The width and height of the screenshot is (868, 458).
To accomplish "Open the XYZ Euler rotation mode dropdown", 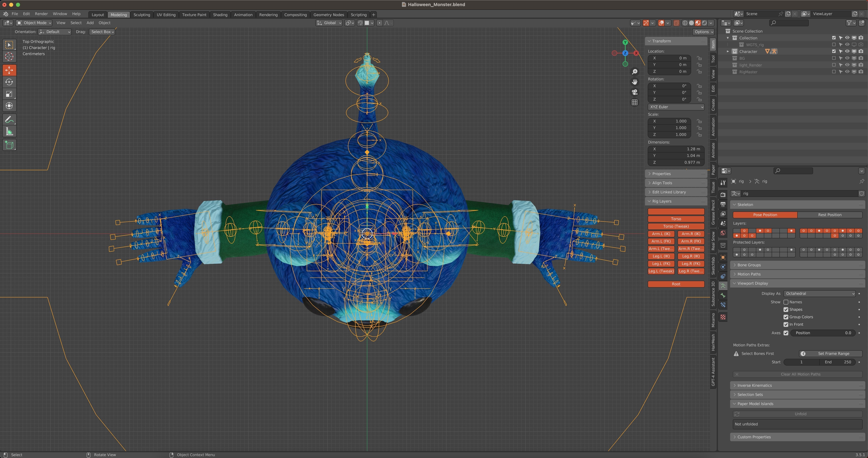I will coord(676,107).
